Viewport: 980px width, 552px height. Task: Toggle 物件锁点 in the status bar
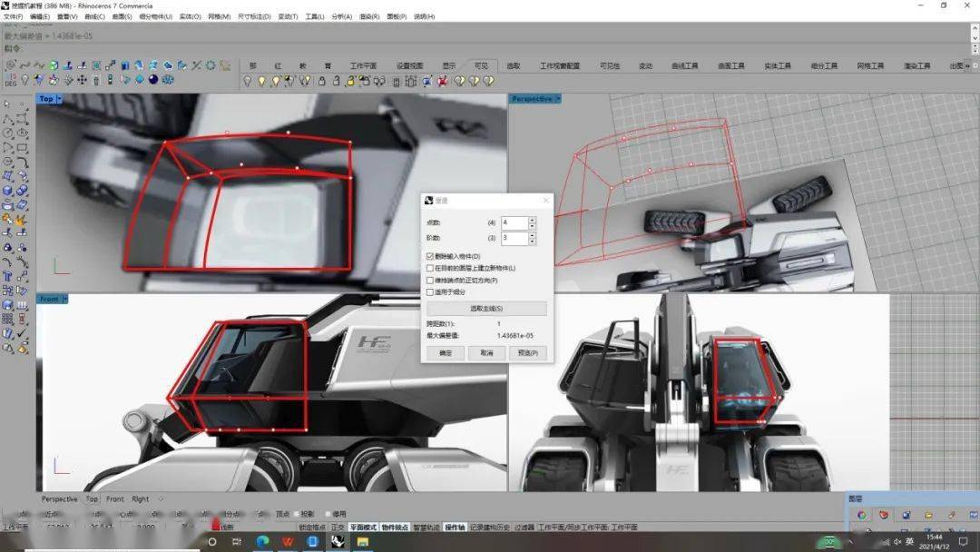tap(395, 527)
